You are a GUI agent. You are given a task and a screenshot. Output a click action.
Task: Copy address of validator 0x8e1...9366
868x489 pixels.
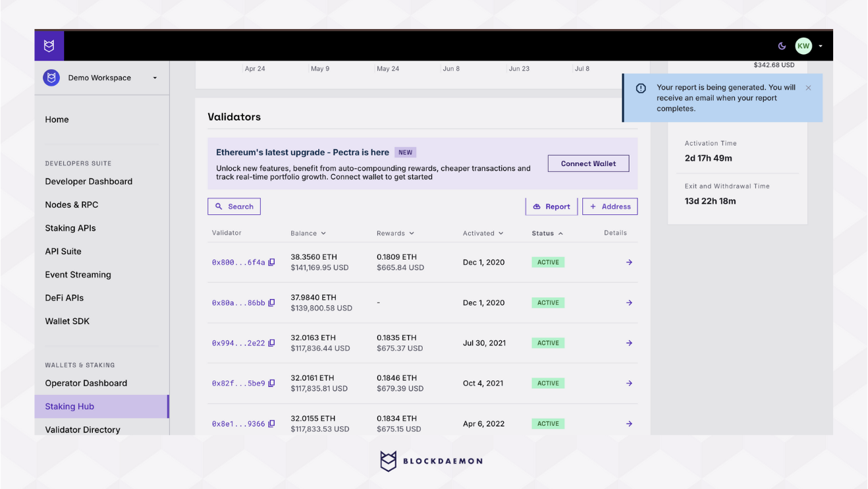271,424
